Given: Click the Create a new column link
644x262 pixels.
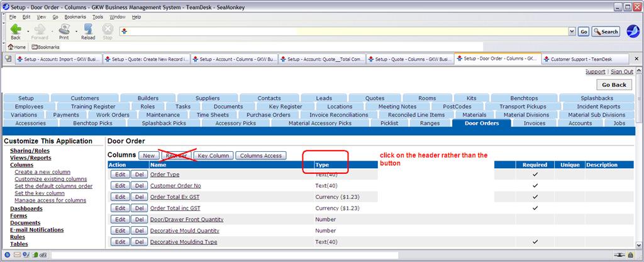Looking at the screenshot, I should (42, 172).
